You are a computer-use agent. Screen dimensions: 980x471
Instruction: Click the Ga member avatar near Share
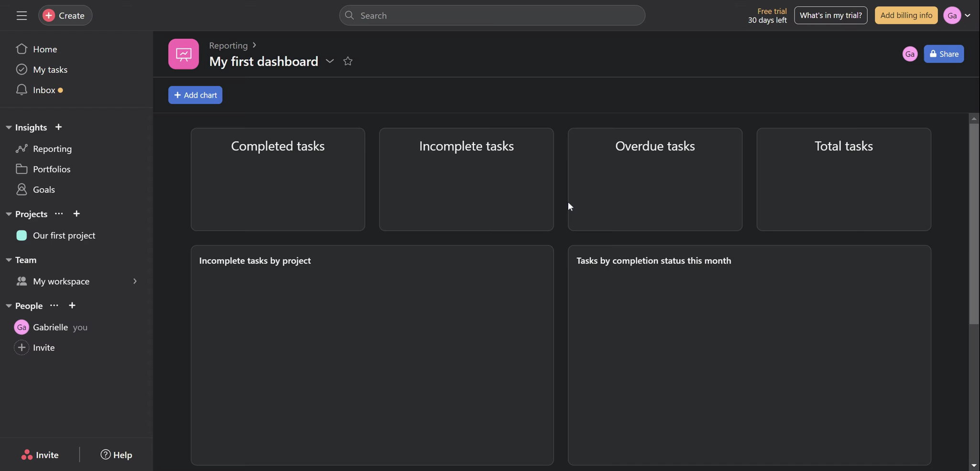[x=910, y=54]
